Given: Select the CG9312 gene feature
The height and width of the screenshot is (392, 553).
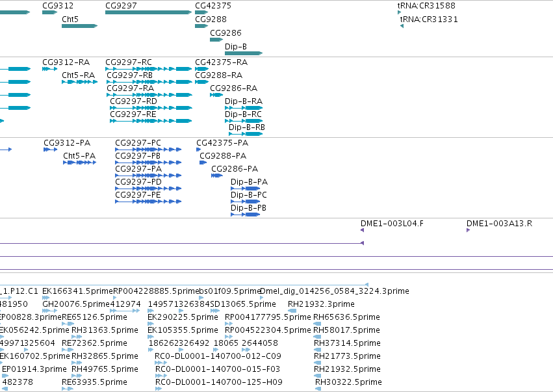Looking at the screenshot, I should (x=50, y=12).
